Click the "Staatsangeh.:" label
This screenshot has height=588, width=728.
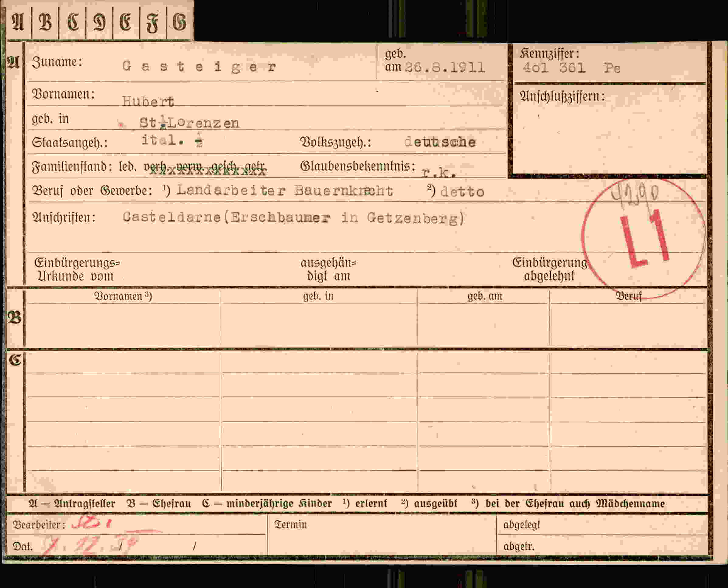pos(70,142)
